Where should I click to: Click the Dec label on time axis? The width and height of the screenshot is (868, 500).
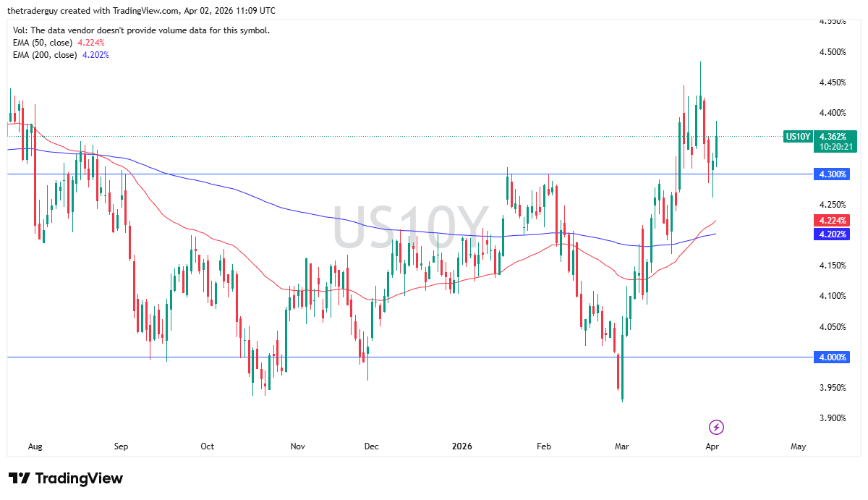pos(371,446)
